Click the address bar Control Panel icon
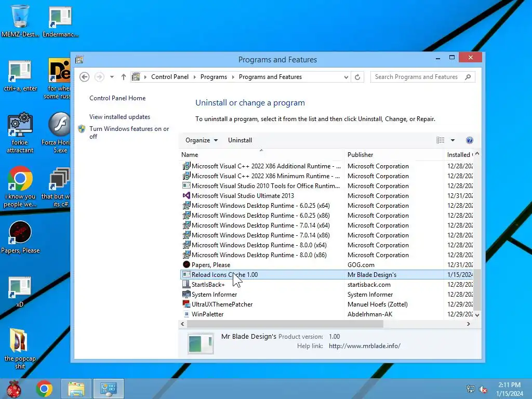532x399 pixels. (136, 77)
